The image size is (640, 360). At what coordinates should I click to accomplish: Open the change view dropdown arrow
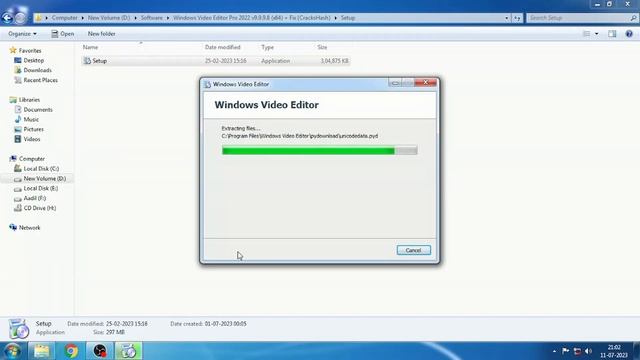tap(596, 34)
